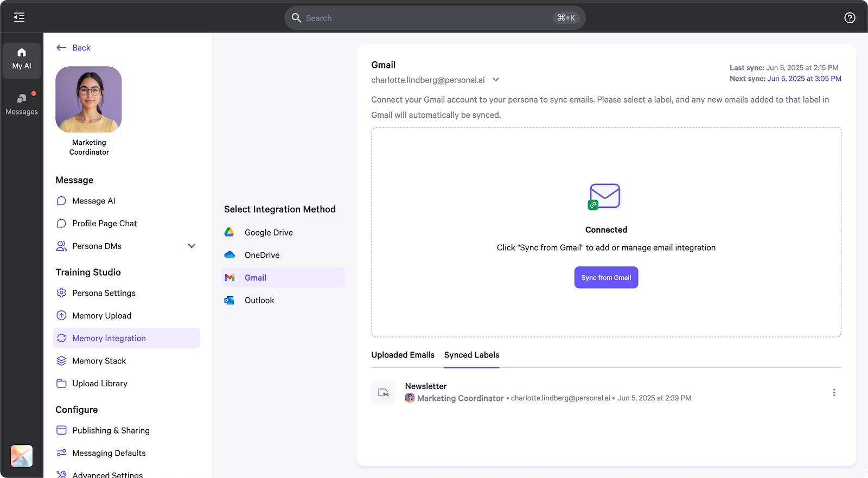Click the Newsletter label mail icon

pos(384,392)
